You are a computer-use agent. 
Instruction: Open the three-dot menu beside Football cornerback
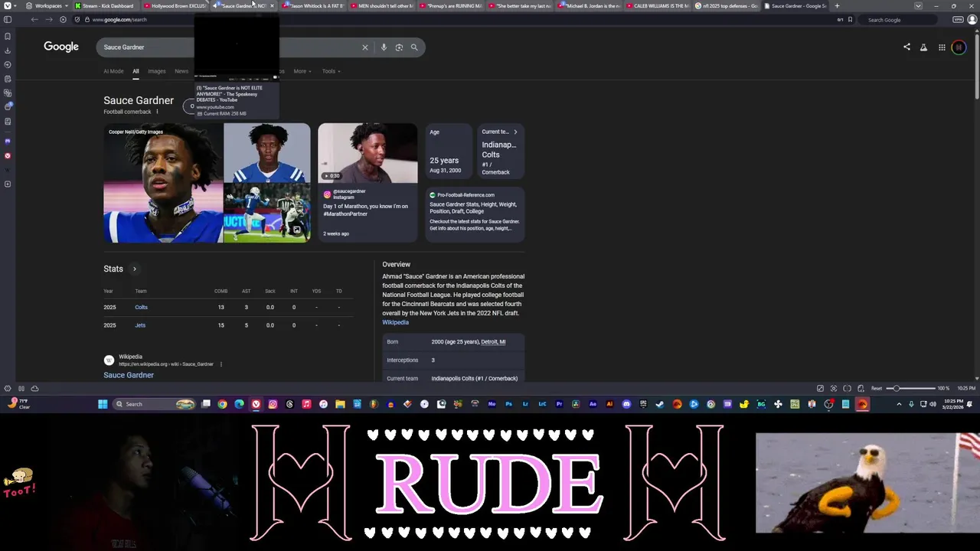[158, 112]
